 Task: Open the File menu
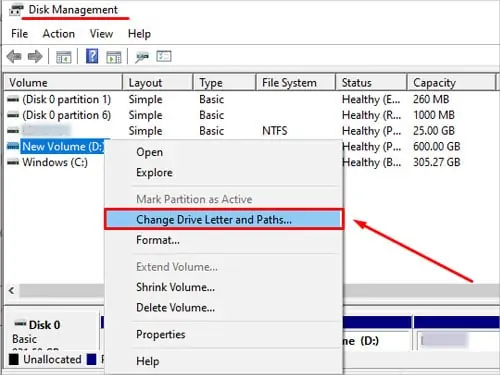point(19,34)
